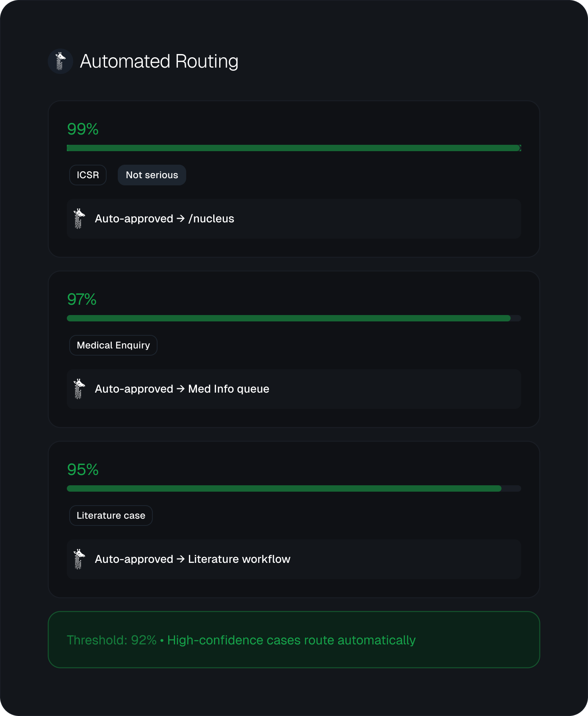Image resolution: width=588 pixels, height=716 pixels.
Task: Click the Threshold 92% banner
Action: [x=294, y=640]
